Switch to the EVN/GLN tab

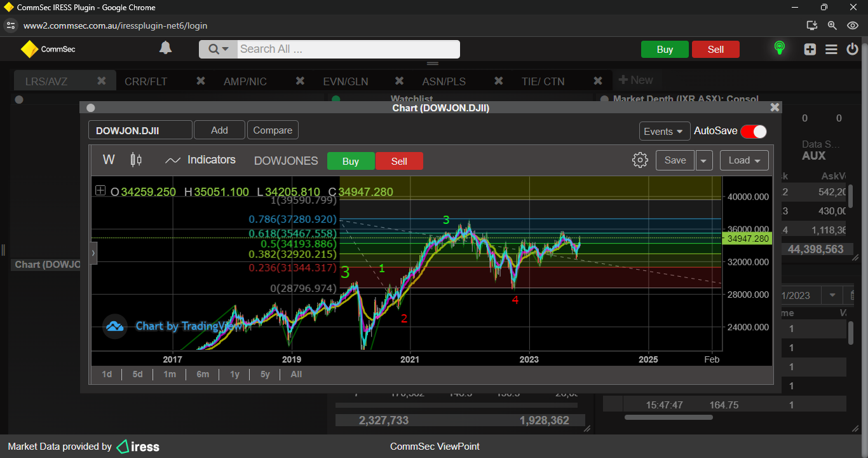click(345, 81)
